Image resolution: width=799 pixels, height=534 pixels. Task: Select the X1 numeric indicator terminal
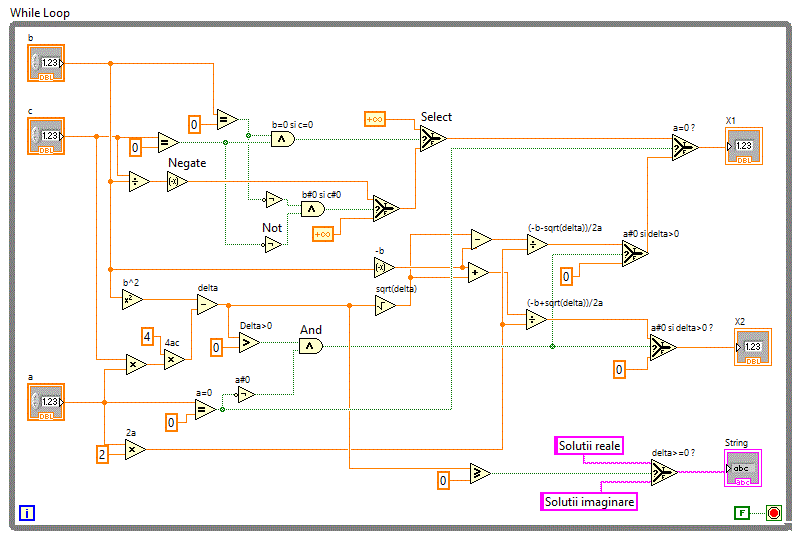(x=744, y=147)
